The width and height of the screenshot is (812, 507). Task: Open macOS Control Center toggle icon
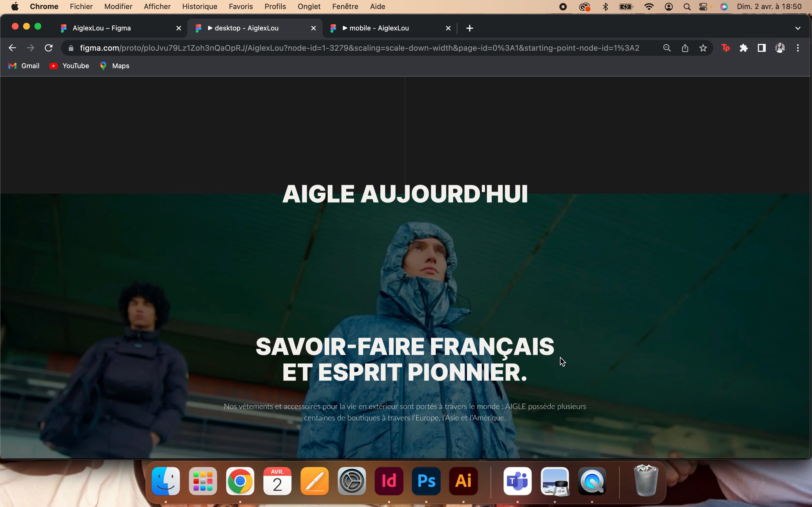tap(704, 7)
